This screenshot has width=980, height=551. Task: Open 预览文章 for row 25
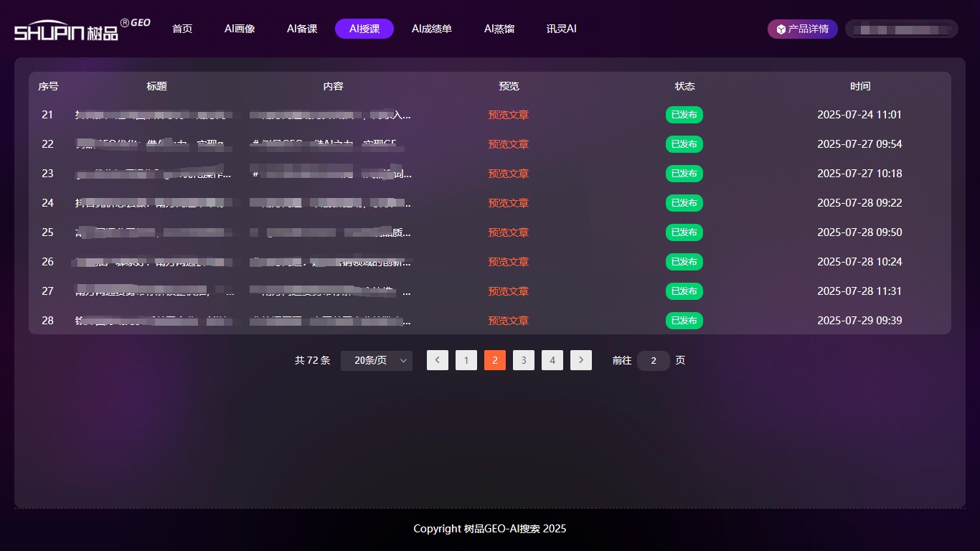coord(508,232)
